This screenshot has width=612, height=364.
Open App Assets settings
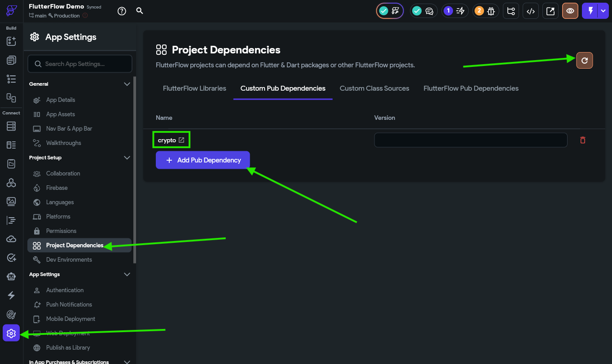point(80,114)
